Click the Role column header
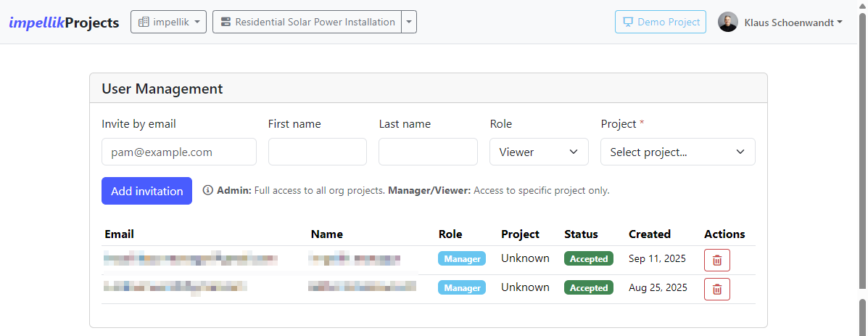Image resolution: width=868 pixels, height=336 pixels. point(450,234)
